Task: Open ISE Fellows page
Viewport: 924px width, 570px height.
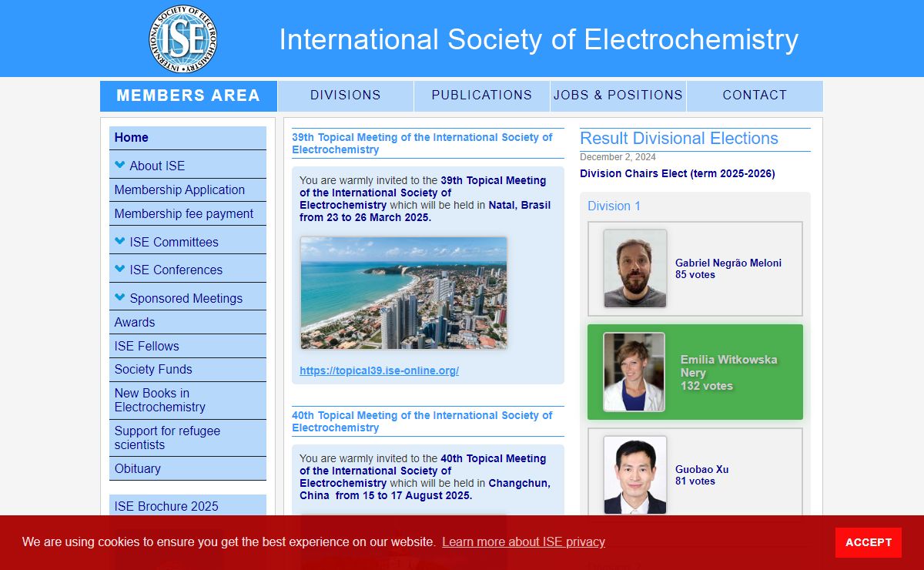Action: click(188, 346)
